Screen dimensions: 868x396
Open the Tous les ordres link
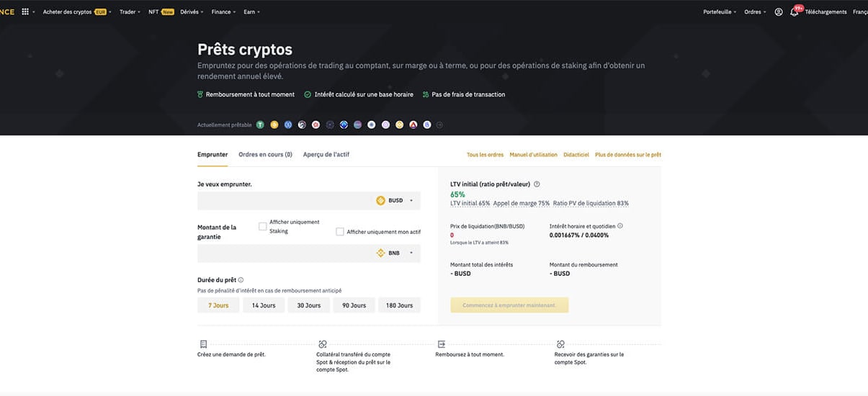click(x=485, y=155)
